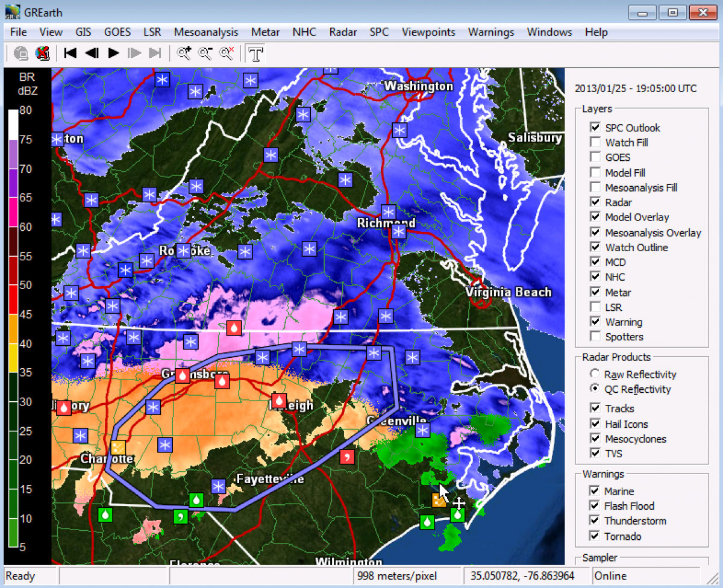This screenshot has height=588, width=723.
Task: Uncheck the Radar layer
Action: [595, 202]
